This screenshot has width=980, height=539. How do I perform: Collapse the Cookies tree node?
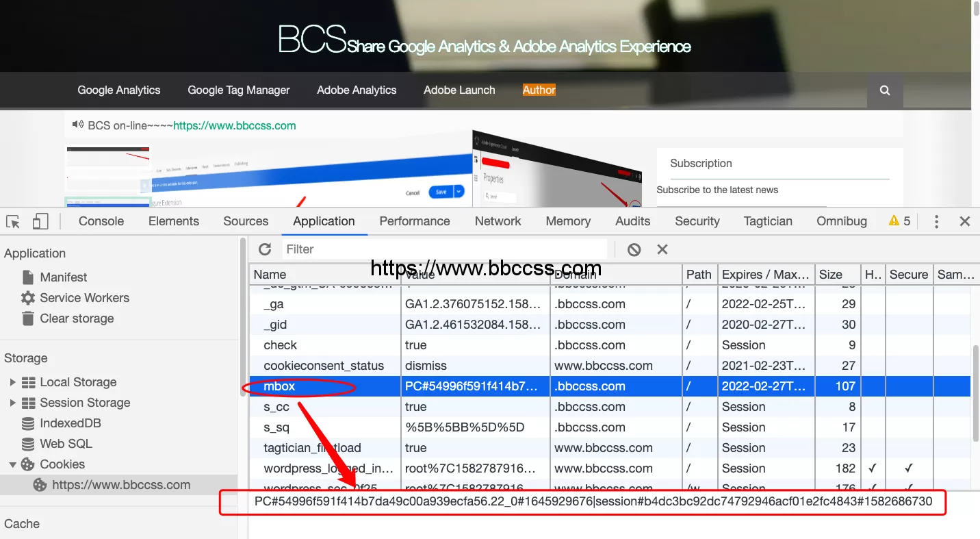pyautogui.click(x=12, y=464)
